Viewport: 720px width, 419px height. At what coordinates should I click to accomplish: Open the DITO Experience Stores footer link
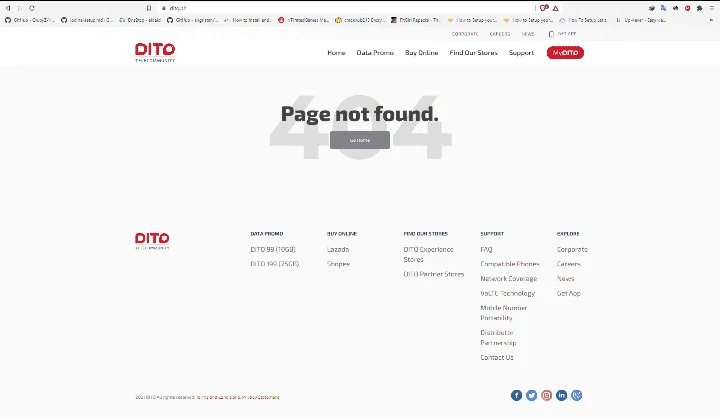(x=428, y=255)
